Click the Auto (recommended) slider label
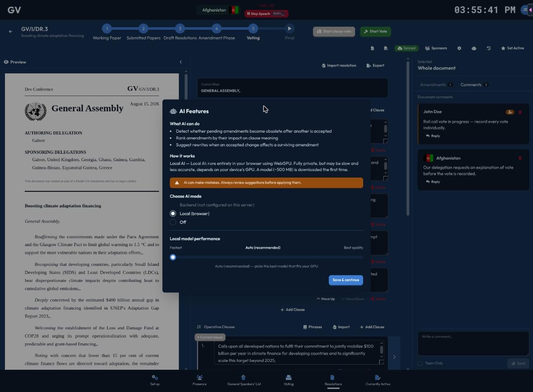Image resolution: width=533 pixels, height=392 pixels. [x=263, y=248]
